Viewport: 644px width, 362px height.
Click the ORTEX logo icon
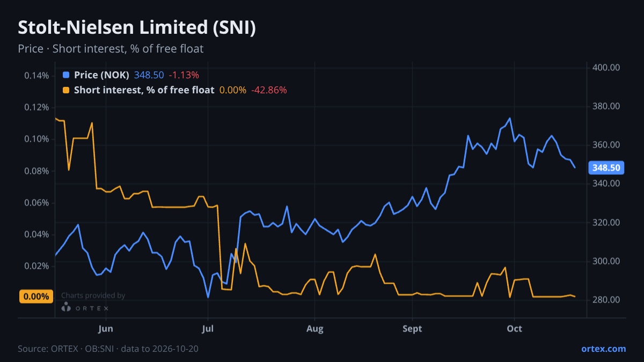[x=66, y=307]
